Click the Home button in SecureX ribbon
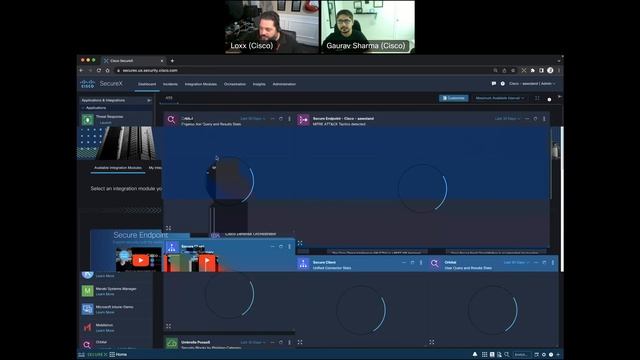Screen dimensions: 640x360 click(118, 355)
